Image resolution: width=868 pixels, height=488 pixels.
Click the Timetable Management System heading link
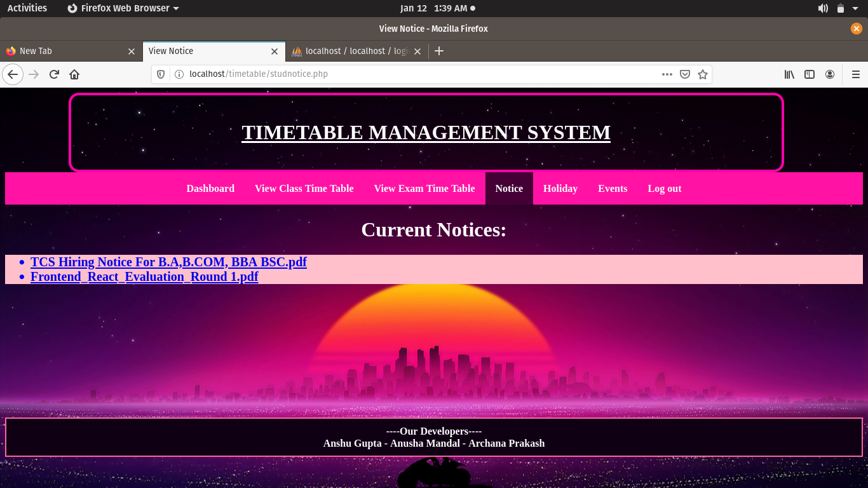(426, 132)
